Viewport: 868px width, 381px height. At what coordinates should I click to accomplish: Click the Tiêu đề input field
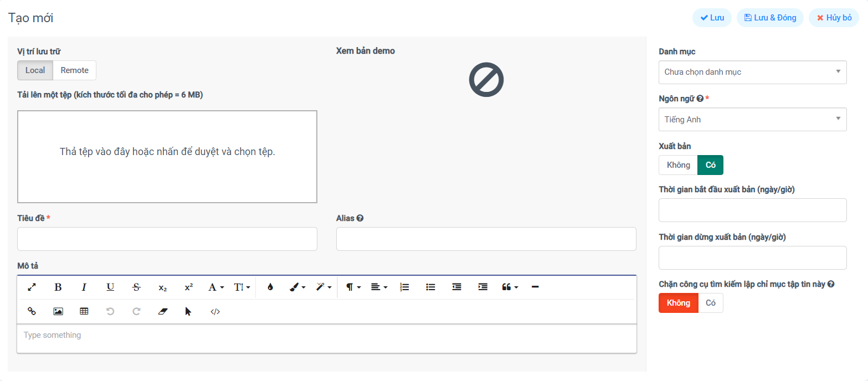click(x=167, y=239)
